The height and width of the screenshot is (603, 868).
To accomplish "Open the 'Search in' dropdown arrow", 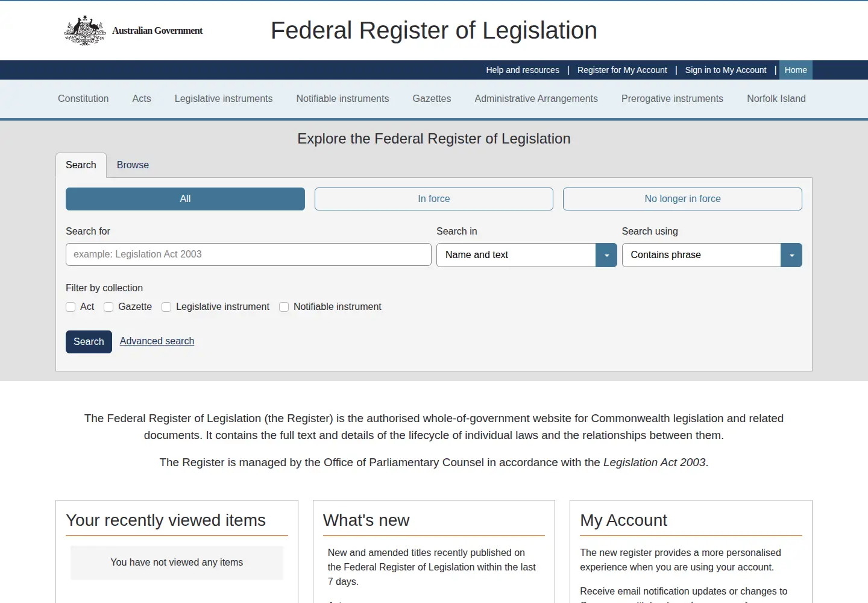I will [606, 255].
